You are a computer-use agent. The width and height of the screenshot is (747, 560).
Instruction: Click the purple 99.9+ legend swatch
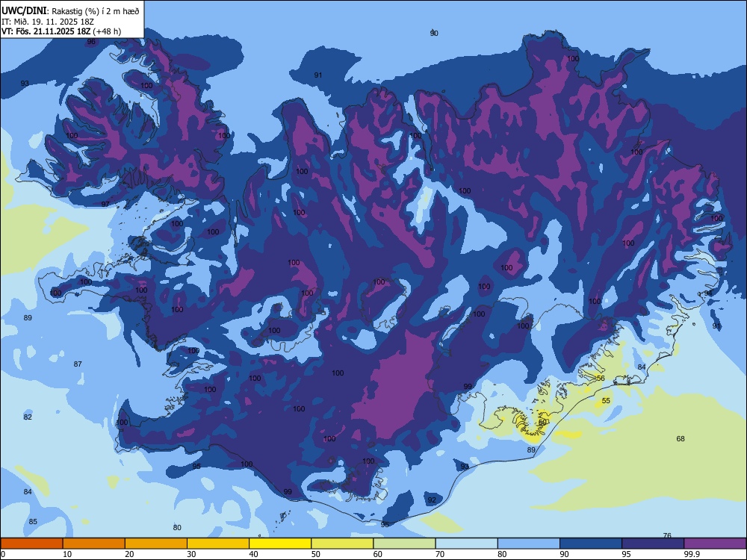pos(715,544)
